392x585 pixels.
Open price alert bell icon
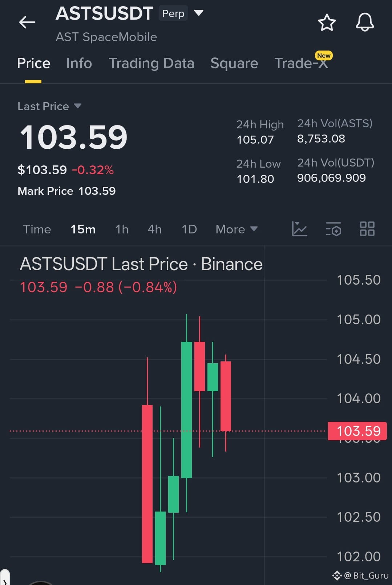tap(365, 22)
